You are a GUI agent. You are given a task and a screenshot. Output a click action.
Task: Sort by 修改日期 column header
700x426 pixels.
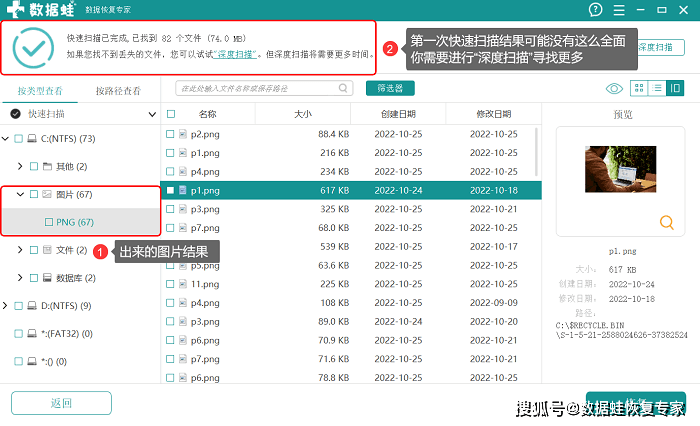[493, 114]
